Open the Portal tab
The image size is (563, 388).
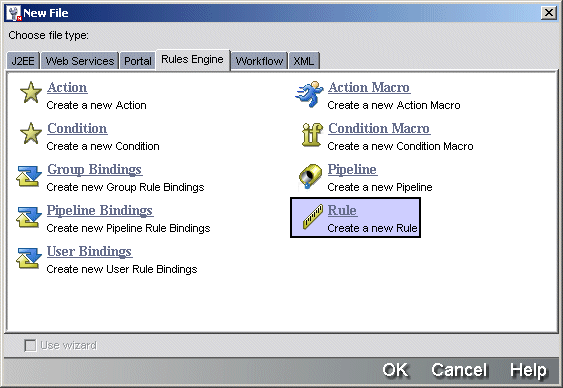coord(138,61)
